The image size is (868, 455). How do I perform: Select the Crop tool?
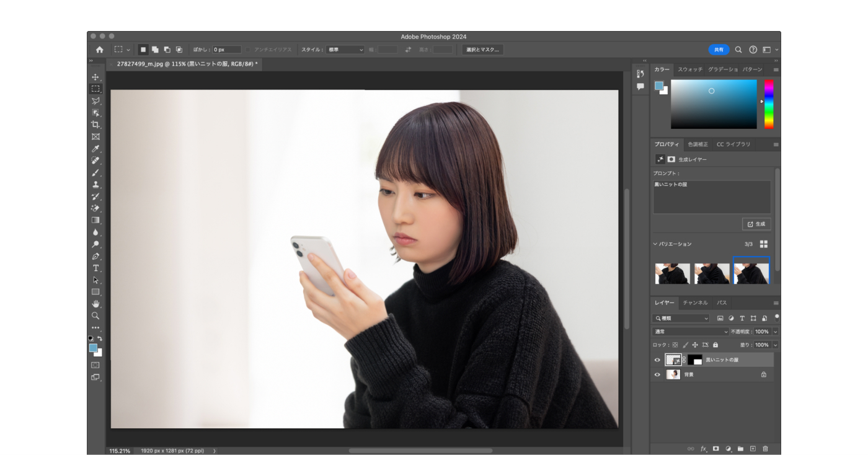click(x=95, y=125)
